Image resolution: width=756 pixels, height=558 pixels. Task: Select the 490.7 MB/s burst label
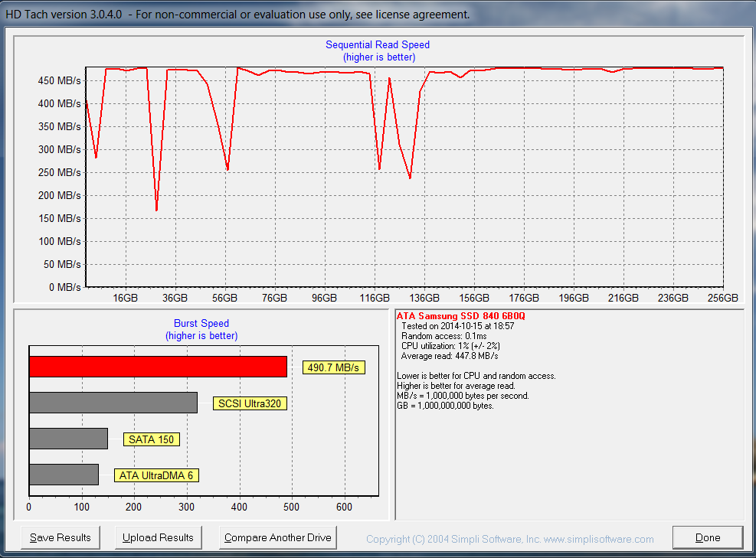click(334, 367)
